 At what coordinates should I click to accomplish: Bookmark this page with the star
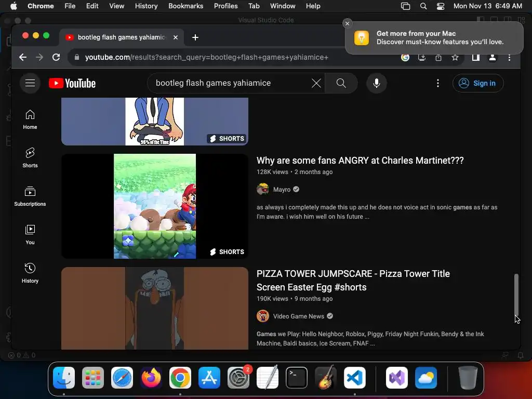[455, 57]
